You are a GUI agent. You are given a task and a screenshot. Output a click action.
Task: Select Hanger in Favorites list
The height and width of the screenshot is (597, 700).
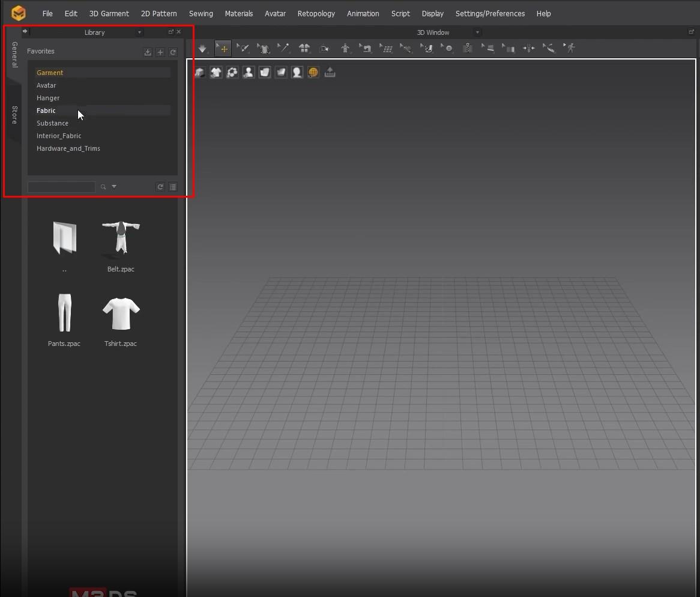click(103, 98)
